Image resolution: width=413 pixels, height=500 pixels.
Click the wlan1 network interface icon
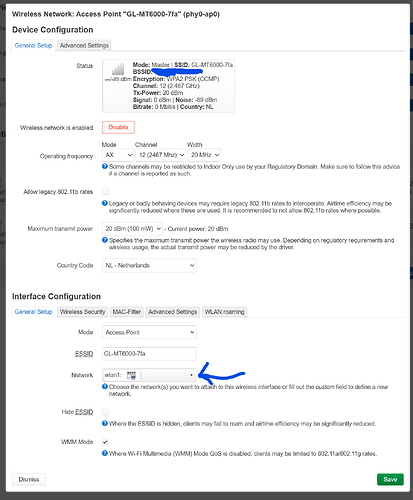[131, 375]
